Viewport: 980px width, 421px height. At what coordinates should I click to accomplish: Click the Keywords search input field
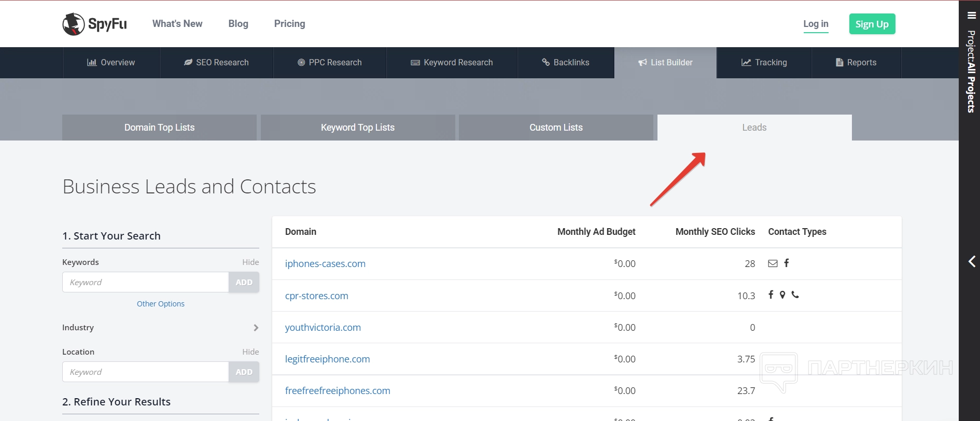145,283
